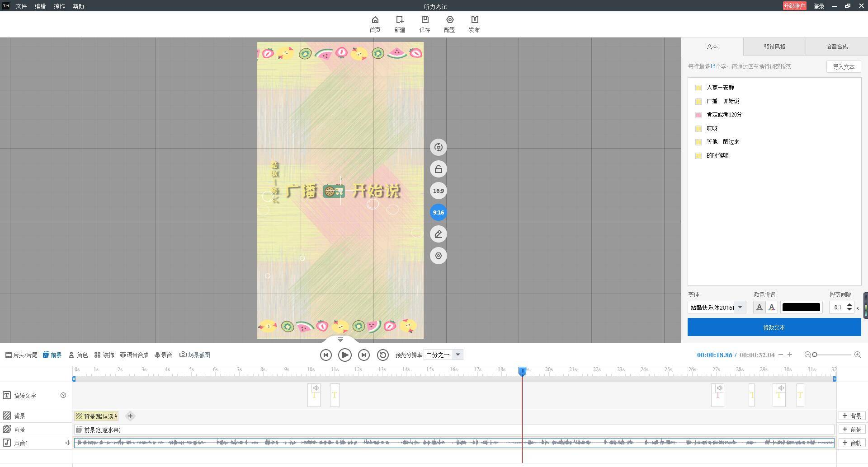
Task: Click the pencil edit icon beside canvas
Action: coord(438,234)
